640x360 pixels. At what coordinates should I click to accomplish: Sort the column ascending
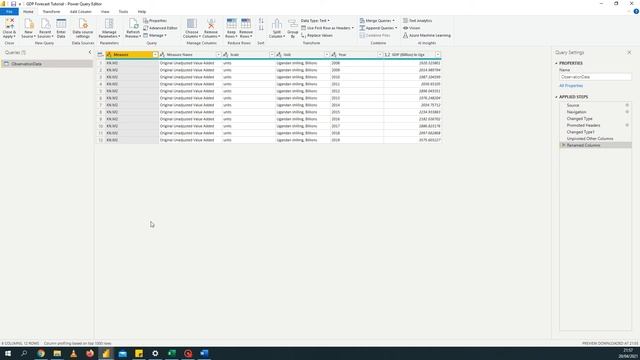click(x=261, y=20)
